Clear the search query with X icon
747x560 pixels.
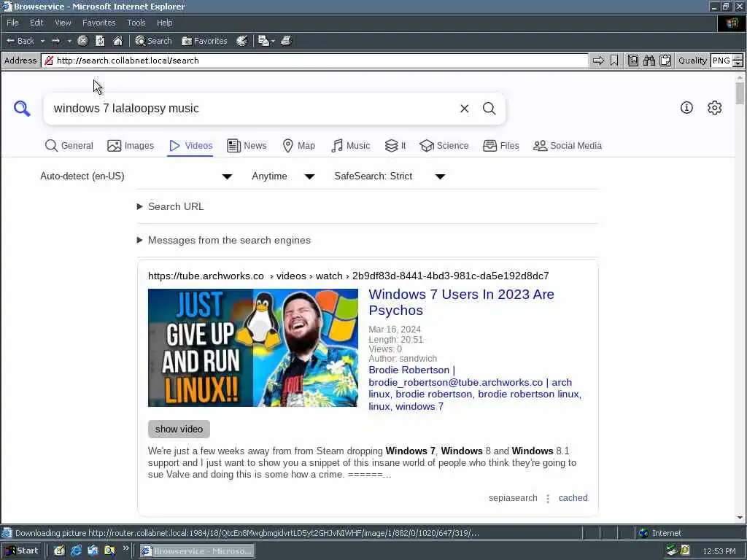pyautogui.click(x=465, y=109)
